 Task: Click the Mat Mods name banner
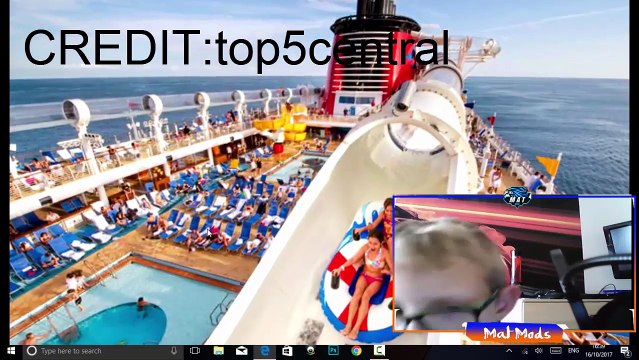[x=516, y=333]
